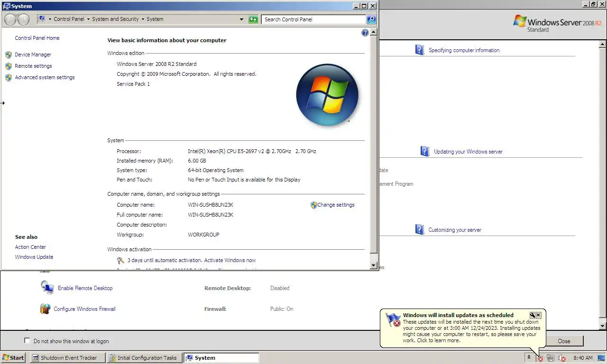Click Activate Windows now link

click(230, 260)
